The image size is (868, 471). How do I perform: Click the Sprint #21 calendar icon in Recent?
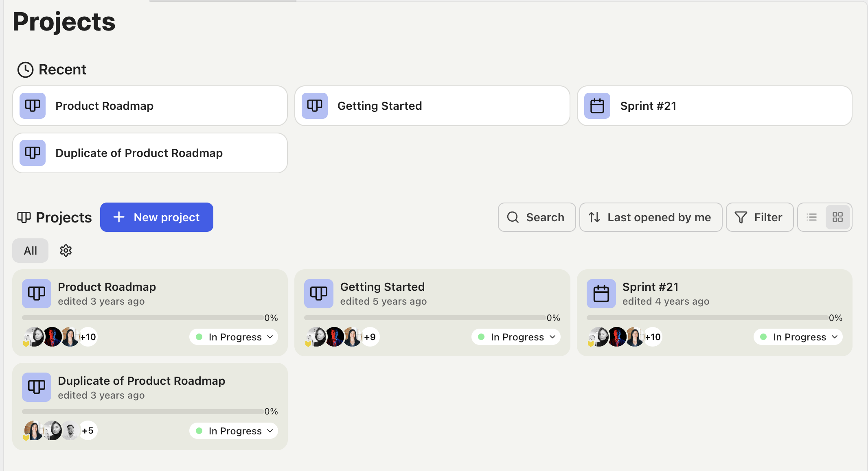[x=597, y=106]
